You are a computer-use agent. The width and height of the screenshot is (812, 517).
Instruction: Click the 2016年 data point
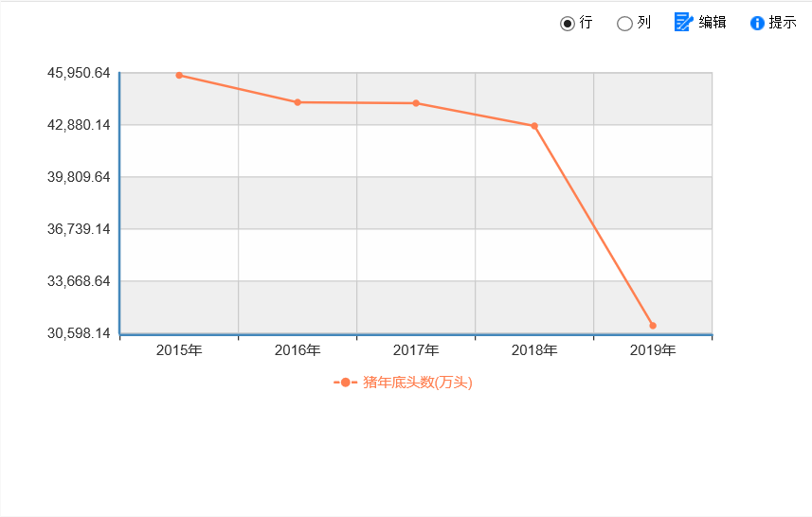pos(298,102)
